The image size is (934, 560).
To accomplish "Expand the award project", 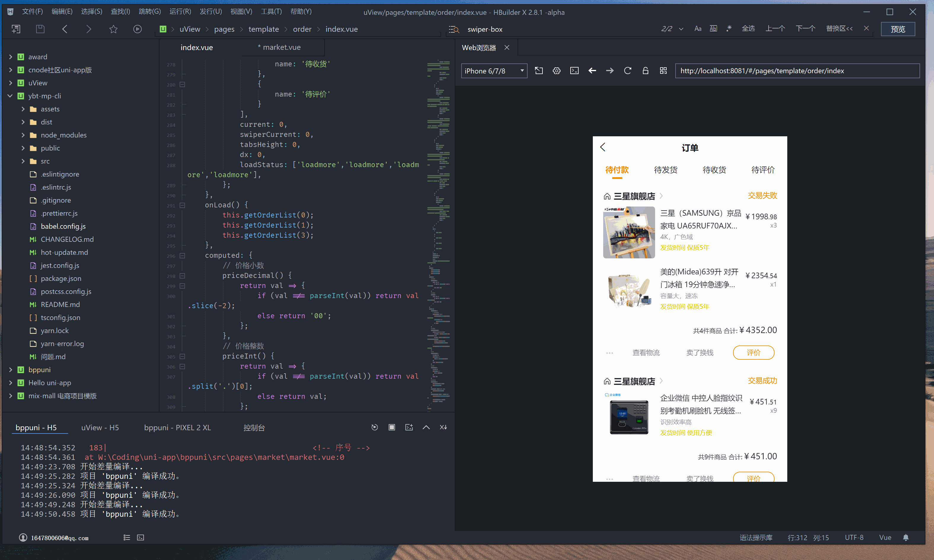I will (11, 57).
